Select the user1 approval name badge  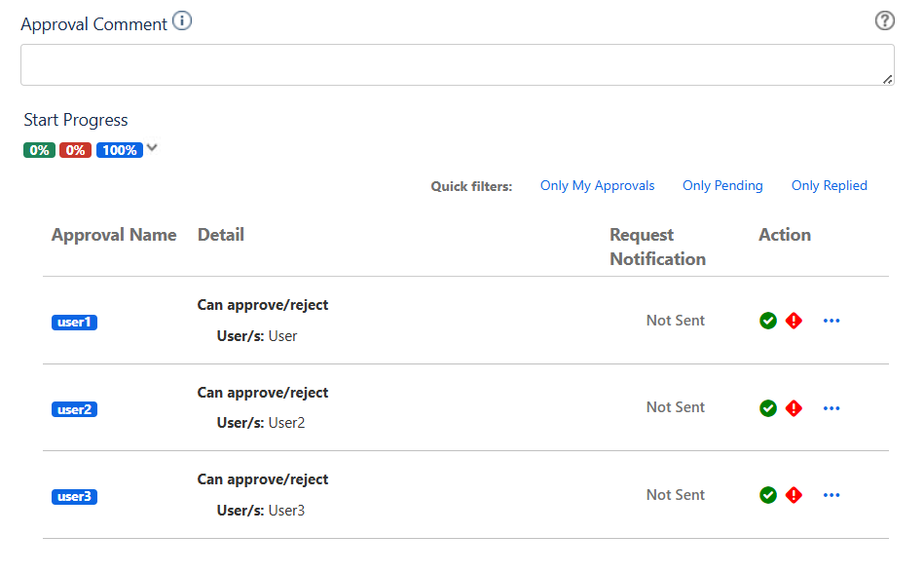(74, 323)
